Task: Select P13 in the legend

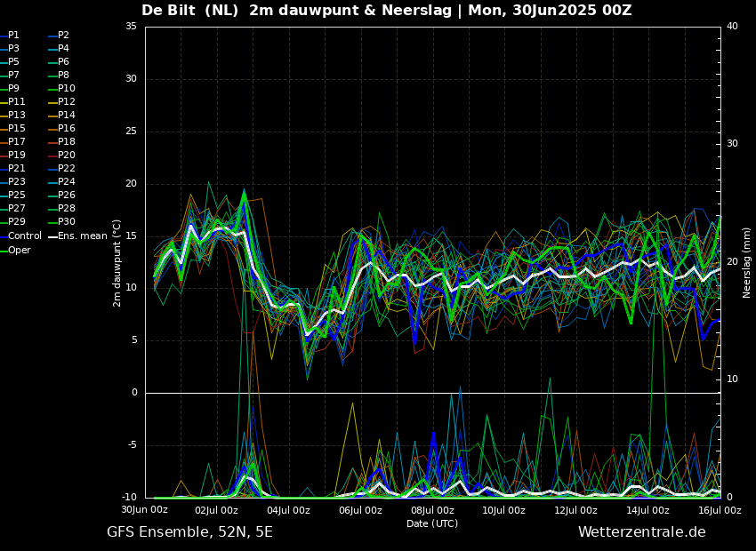Action: click(12, 116)
